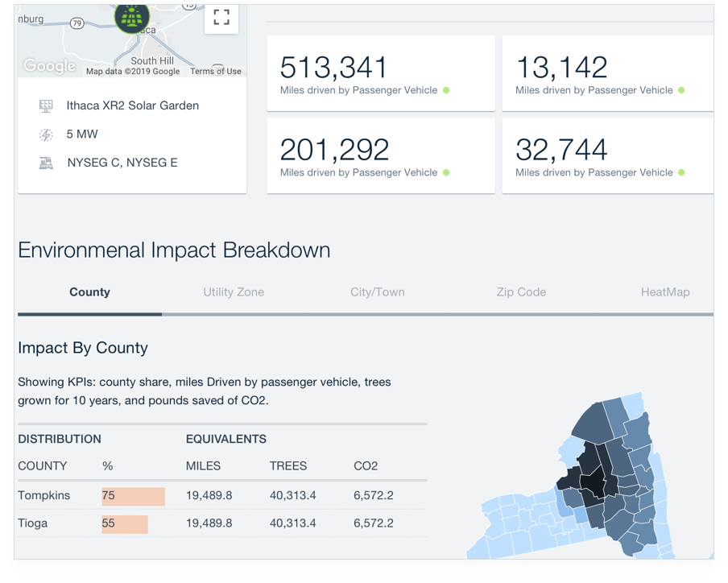
Task: Click the Tompkins 75 percent bar
Action: (133, 496)
